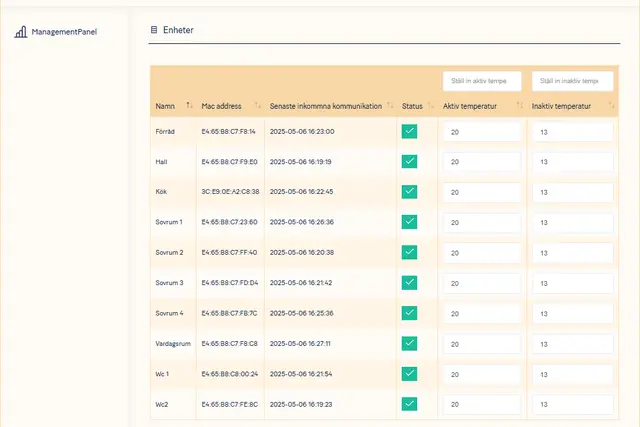The image size is (640, 427).
Task: Edit the Aktiv temperatur field for Wc 1
Action: click(x=481, y=374)
